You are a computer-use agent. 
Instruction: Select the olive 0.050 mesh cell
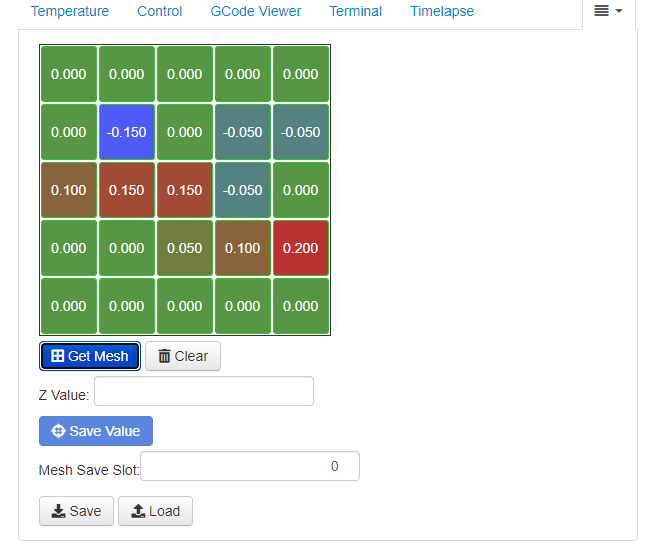(x=185, y=248)
